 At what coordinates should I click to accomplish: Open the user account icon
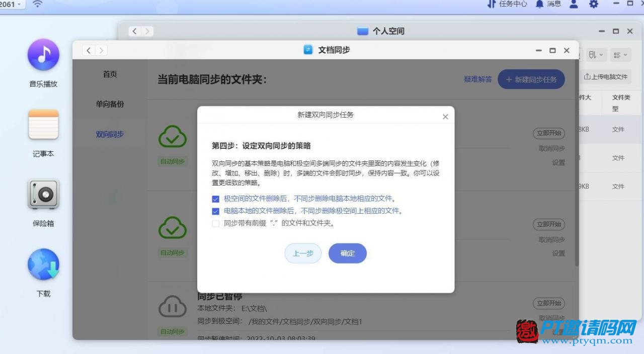(x=574, y=4)
